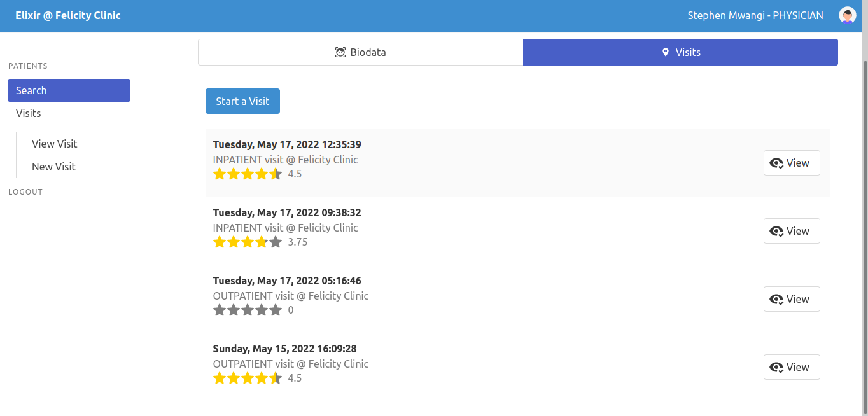View the May 17 12:35:39 inpatient visit
868x416 pixels.
[x=792, y=163]
